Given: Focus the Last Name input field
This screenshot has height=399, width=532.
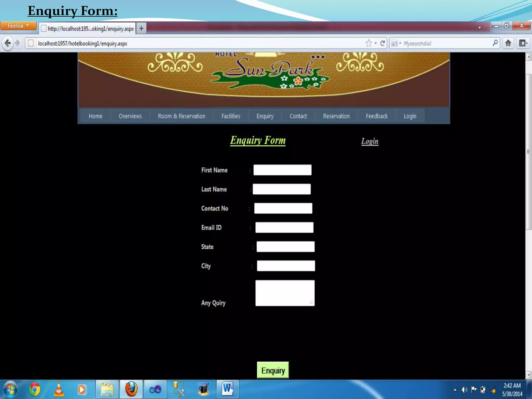Looking at the screenshot, I should pyautogui.click(x=282, y=189).
